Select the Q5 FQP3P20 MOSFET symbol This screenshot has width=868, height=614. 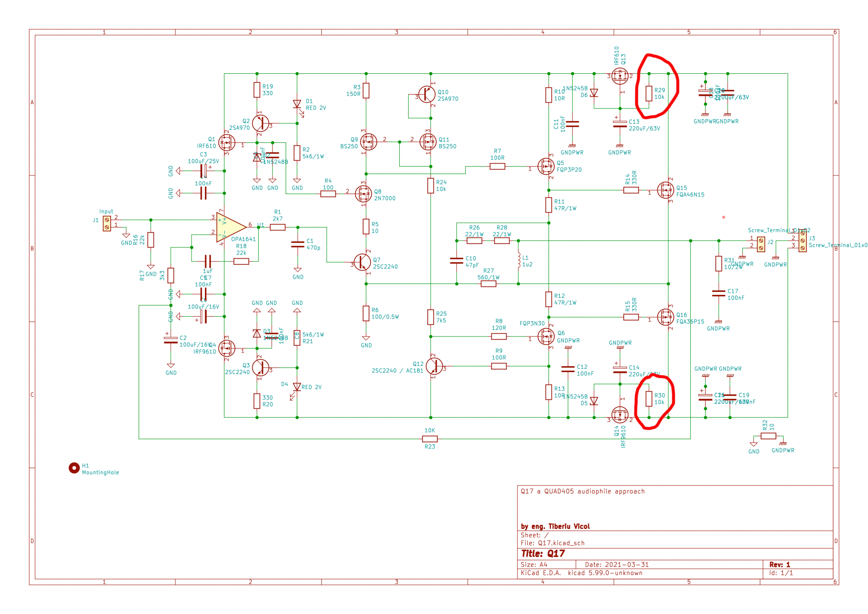[x=546, y=167]
